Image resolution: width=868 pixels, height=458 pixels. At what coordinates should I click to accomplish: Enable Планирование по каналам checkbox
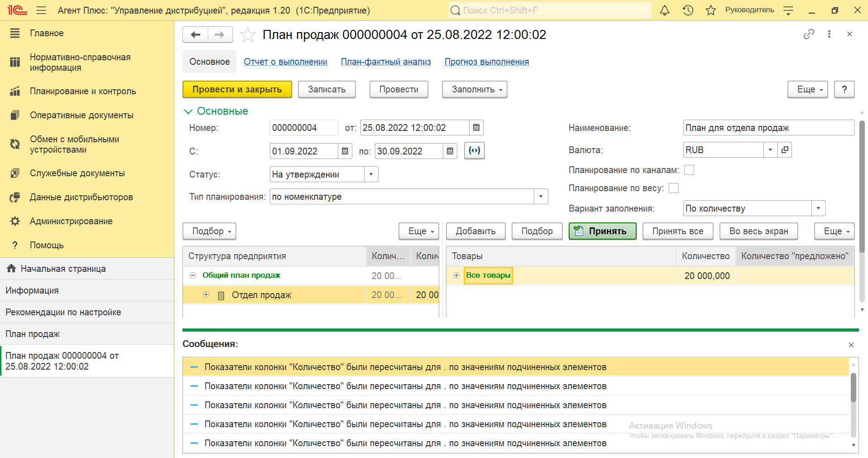pyautogui.click(x=689, y=170)
